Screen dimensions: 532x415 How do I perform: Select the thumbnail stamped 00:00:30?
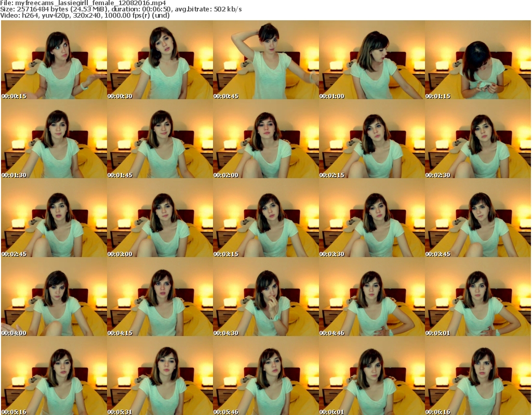click(x=160, y=60)
